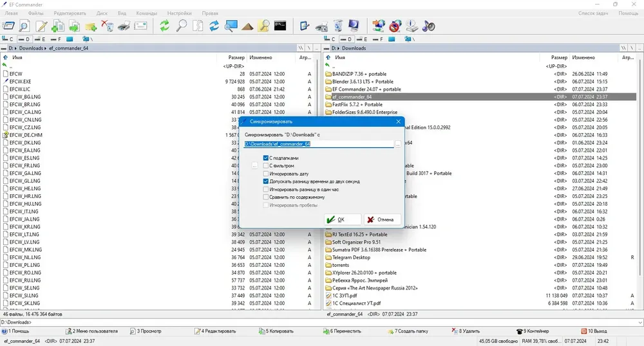
Task: Click the find files magnifying glass icon
Action: click(x=181, y=26)
